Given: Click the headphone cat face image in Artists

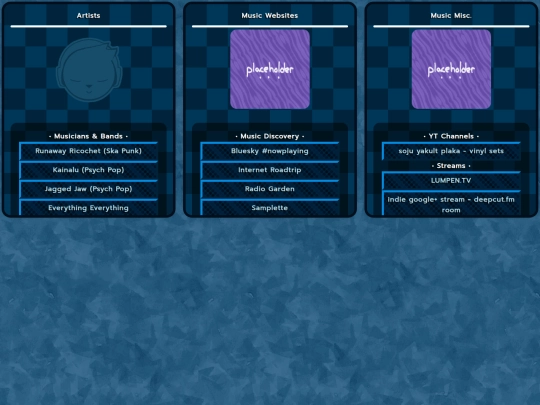Looking at the screenshot, I should click(x=89, y=70).
